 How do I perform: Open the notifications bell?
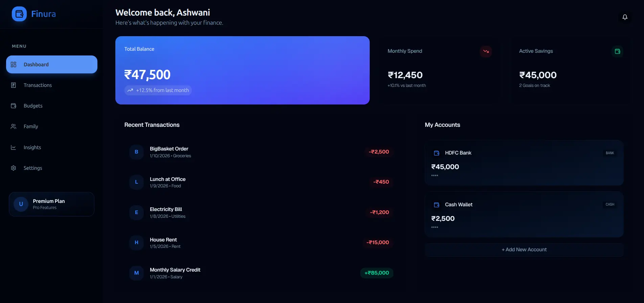(x=625, y=17)
